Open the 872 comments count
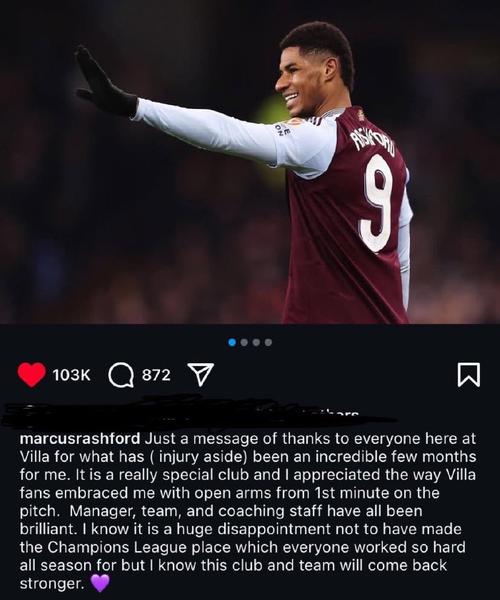500x600 pixels. pos(156,375)
